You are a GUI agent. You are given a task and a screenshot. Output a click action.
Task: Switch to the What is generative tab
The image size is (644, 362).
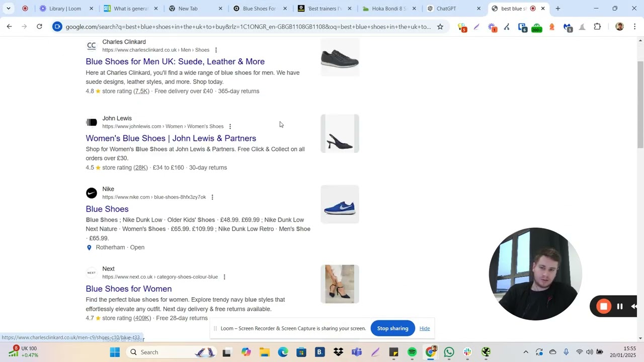pyautogui.click(x=131, y=9)
